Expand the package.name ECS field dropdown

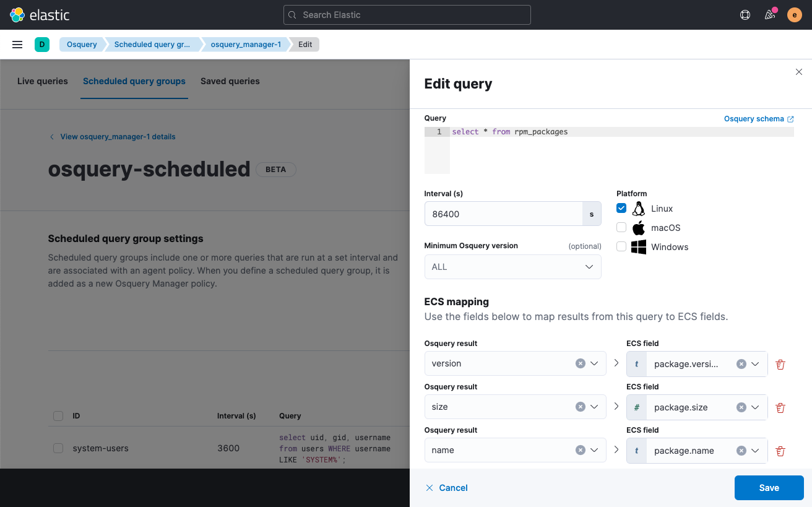pyautogui.click(x=755, y=451)
